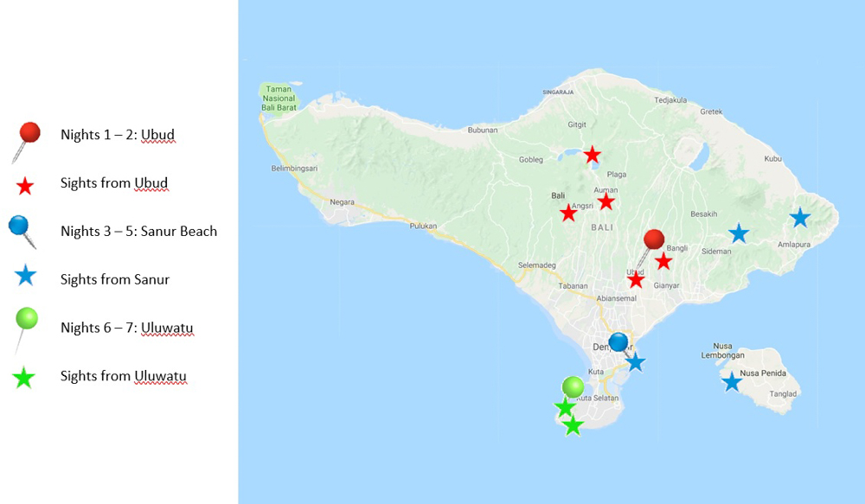Click the 'Nights 1 – 2: Ubud' legend text
This screenshot has width=865, height=504.
tap(118, 135)
